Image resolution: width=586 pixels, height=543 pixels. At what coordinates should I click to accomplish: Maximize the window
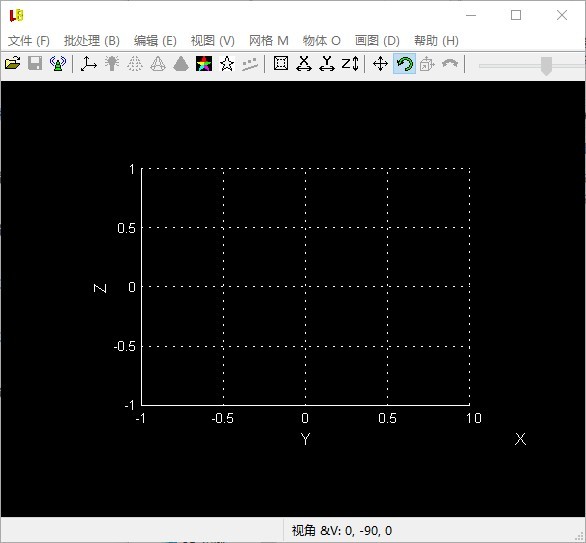pos(516,15)
